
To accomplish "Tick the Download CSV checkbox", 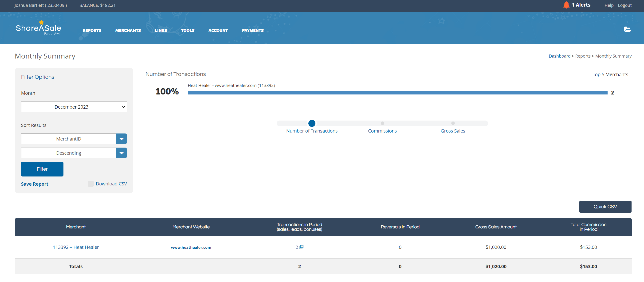I will (x=90, y=184).
